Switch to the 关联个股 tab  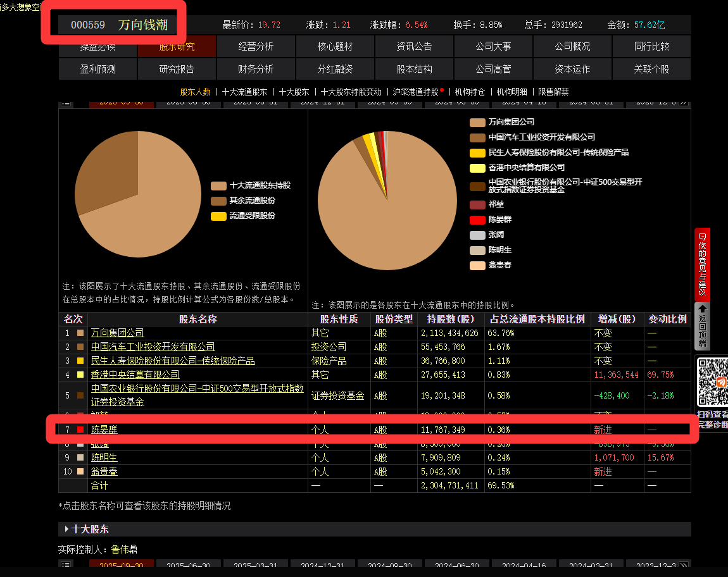(651, 69)
